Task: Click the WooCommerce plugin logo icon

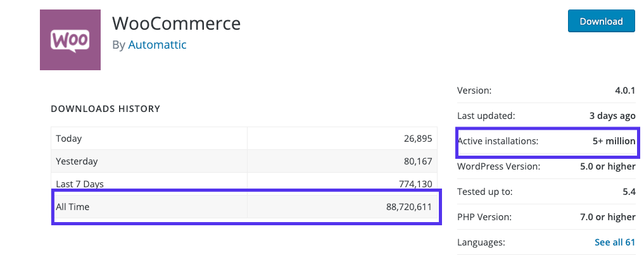Action: [70, 40]
